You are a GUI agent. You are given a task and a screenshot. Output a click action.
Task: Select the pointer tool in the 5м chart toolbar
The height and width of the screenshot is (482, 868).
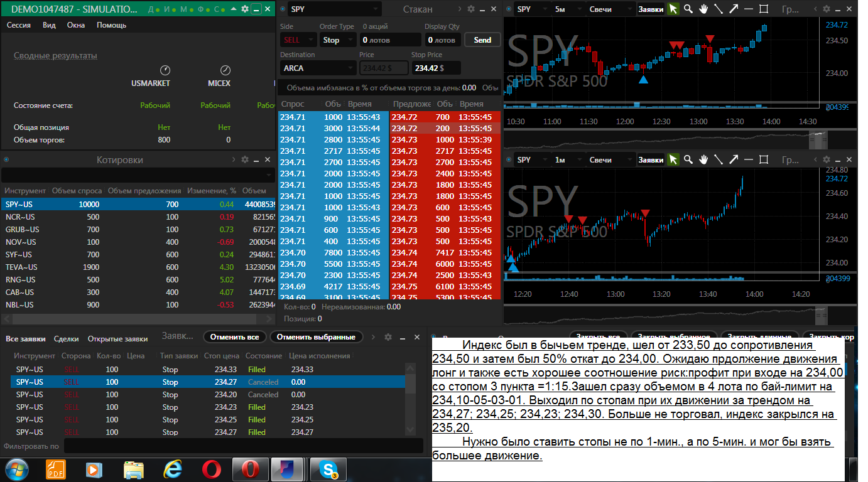coord(673,9)
